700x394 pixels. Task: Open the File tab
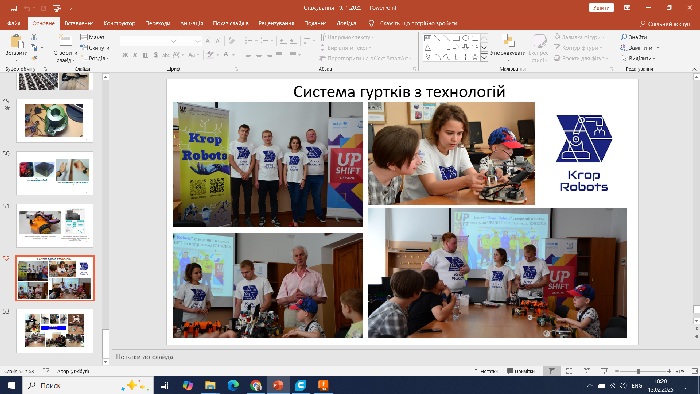pyautogui.click(x=14, y=23)
